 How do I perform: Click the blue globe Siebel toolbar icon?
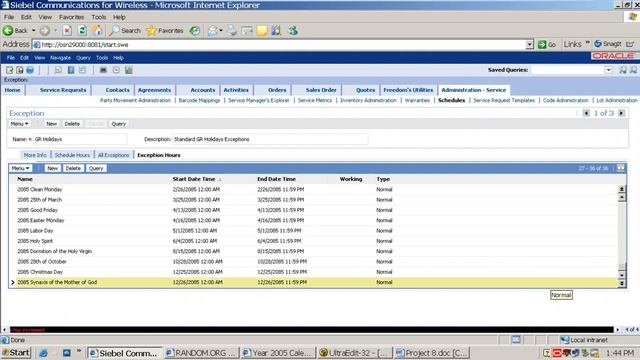click(30, 70)
